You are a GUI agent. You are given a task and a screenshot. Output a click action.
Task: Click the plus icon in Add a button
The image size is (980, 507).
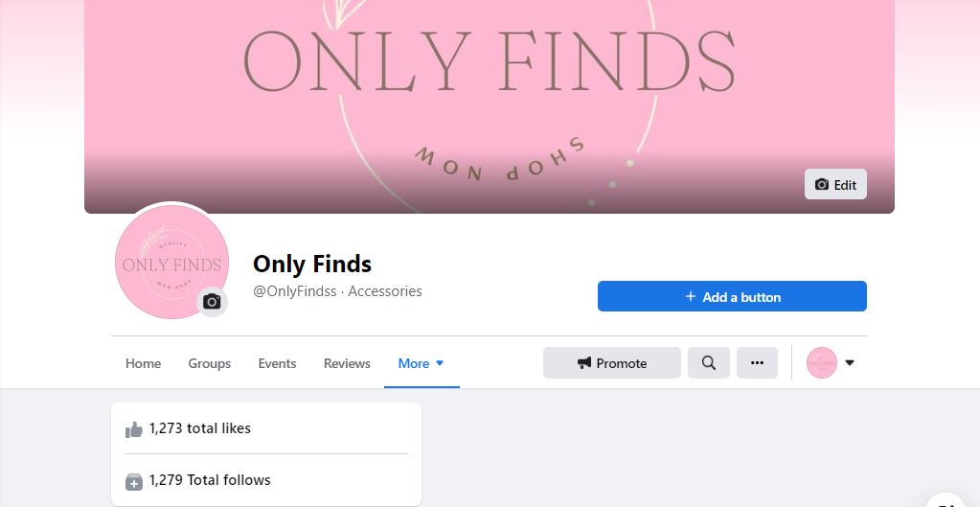tap(691, 296)
